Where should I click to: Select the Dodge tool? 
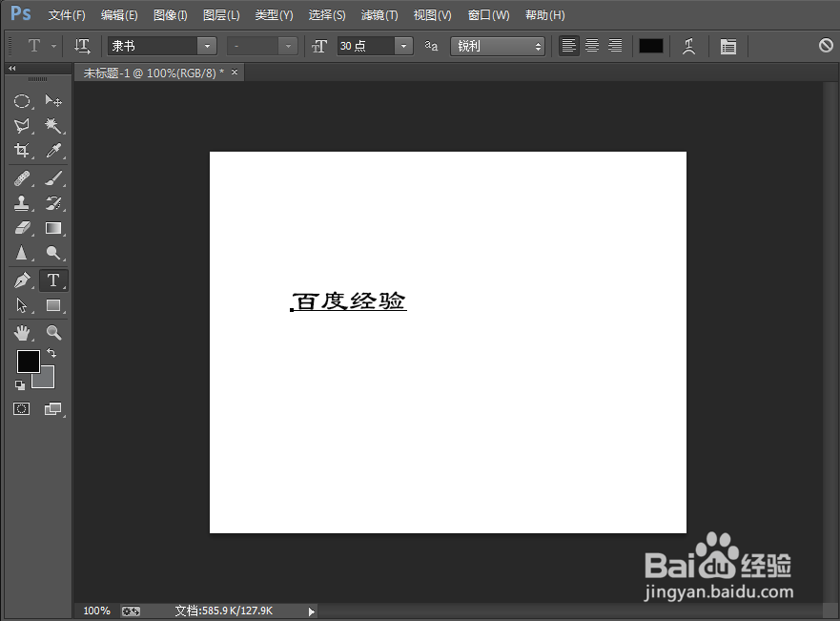(x=53, y=253)
